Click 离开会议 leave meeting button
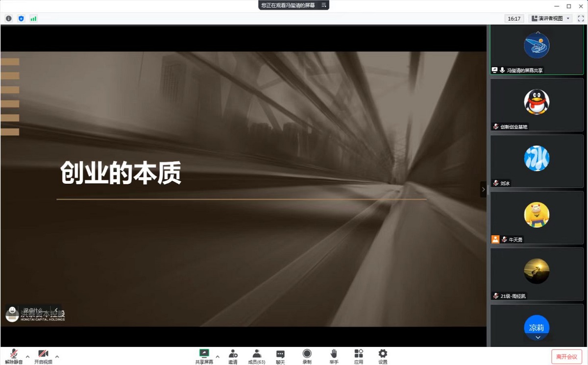The height and width of the screenshot is (365, 588). [566, 356]
